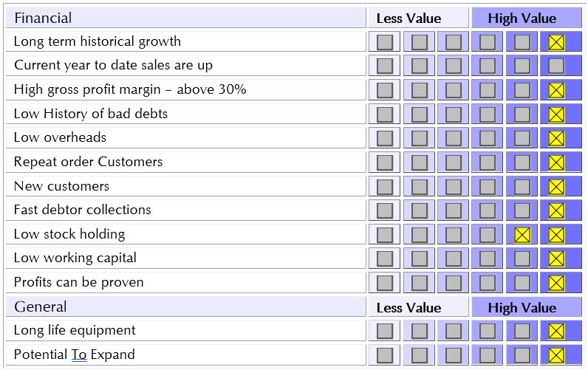This screenshot has height=370, width=588.
Task: Uncheck the checked box for Profits can be proven
Action: point(556,283)
